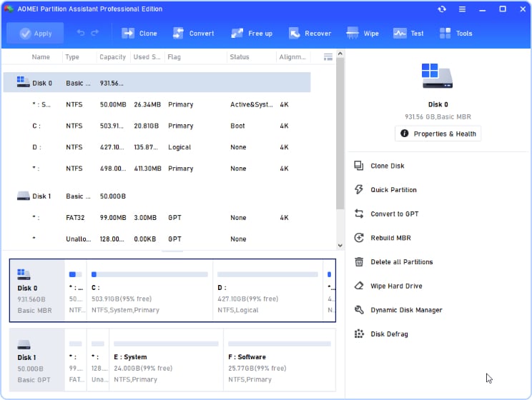Click the Wipe Hard Drive eraser icon

(359, 286)
